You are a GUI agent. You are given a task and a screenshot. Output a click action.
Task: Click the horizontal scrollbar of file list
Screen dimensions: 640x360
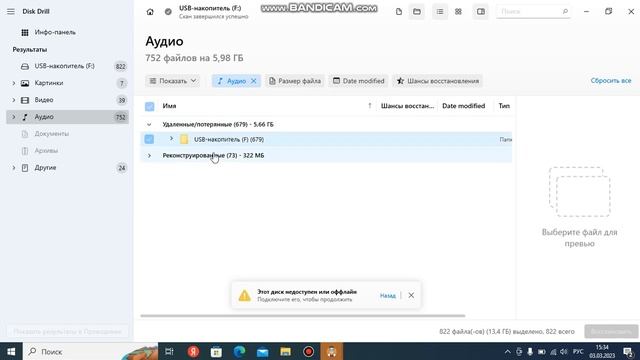tap(302, 316)
